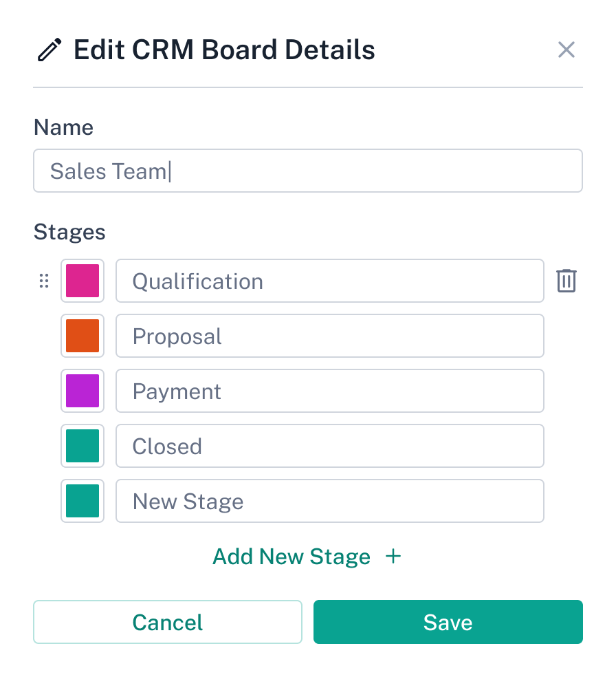Click the pencil edit icon in header
The height and width of the screenshot is (677, 616).
[x=49, y=50]
